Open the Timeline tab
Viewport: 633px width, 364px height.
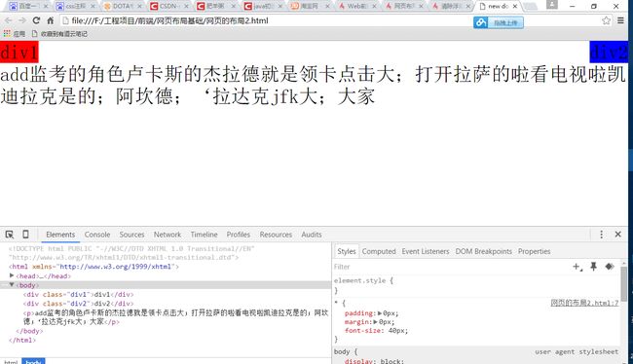tap(204, 235)
